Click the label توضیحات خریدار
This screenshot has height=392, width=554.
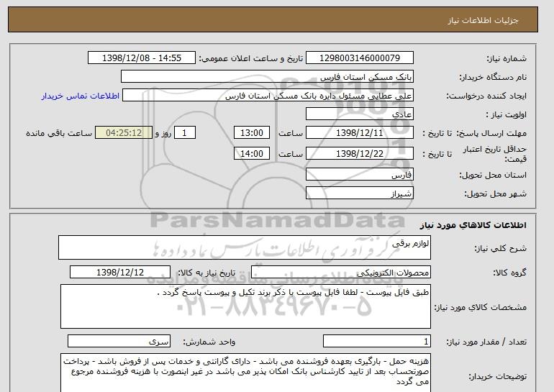497,376
